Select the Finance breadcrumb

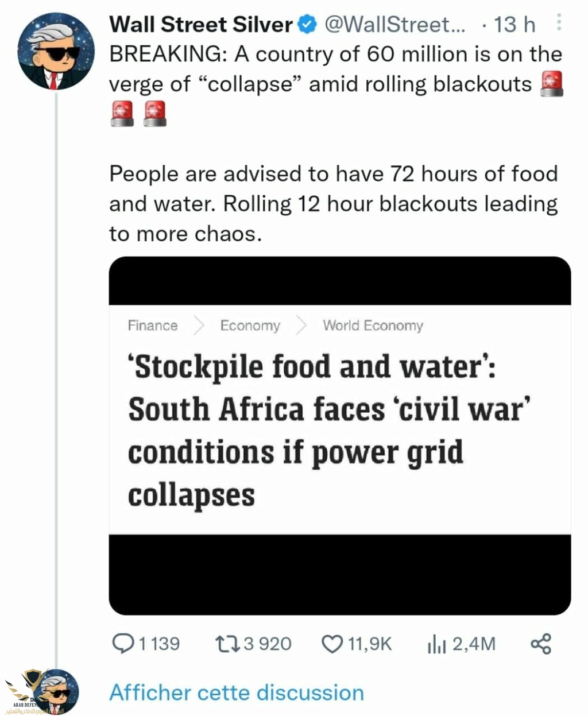153,326
